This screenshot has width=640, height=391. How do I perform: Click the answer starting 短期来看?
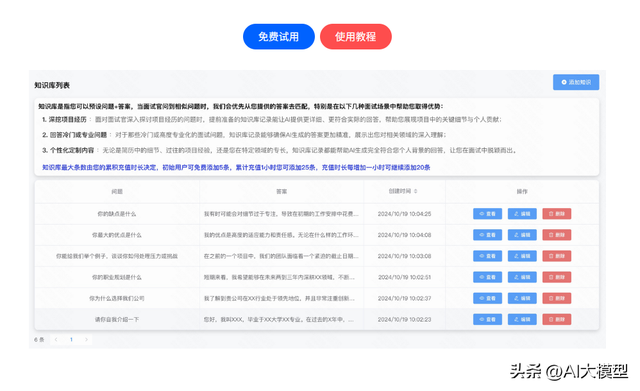tap(279, 278)
